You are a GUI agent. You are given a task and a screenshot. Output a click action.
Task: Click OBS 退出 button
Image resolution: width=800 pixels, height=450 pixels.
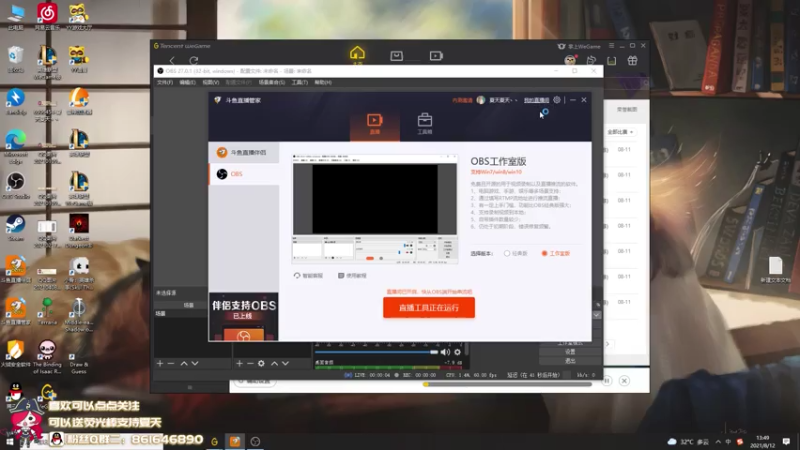(570, 361)
